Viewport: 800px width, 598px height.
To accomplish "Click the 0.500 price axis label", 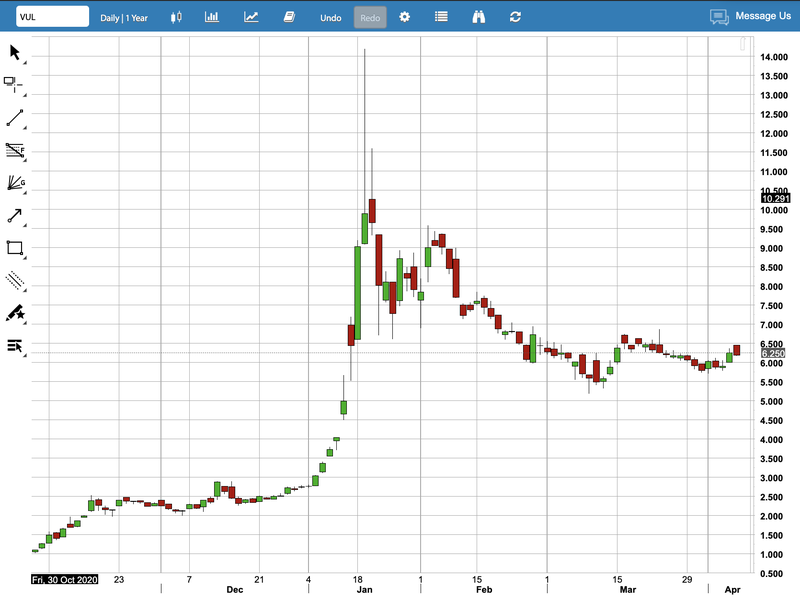I will click(x=771, y=574).
